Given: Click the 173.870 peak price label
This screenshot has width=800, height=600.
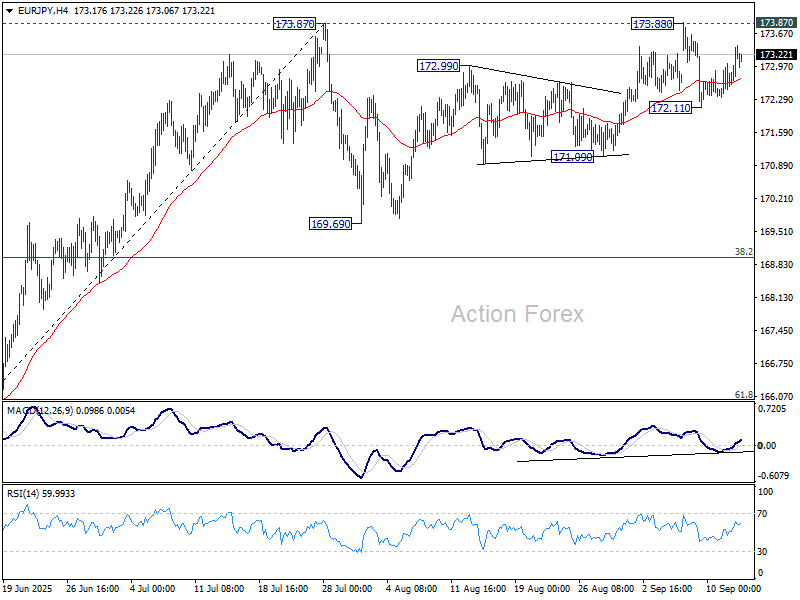Looking at the screenshot, I should click(x=293, y=22).
